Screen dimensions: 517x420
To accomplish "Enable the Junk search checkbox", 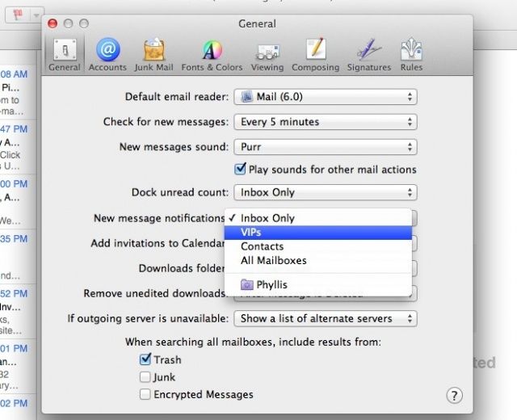I will [x=145, y=377].
